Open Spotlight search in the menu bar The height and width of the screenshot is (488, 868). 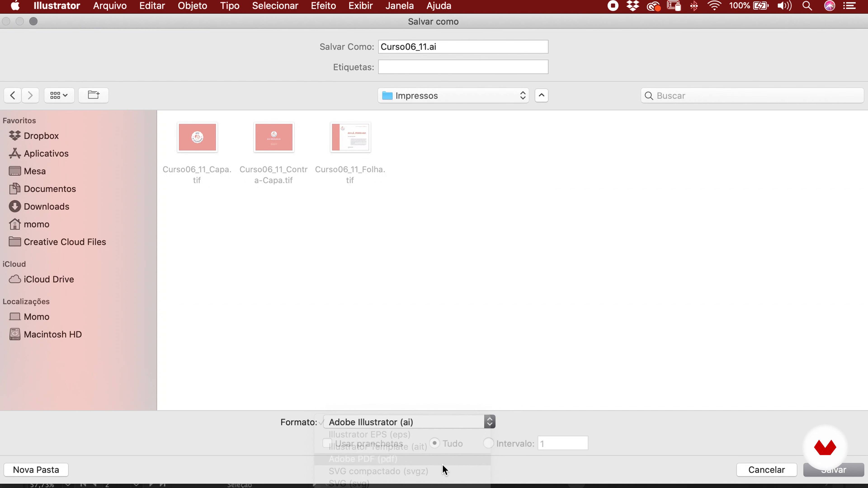807,6
